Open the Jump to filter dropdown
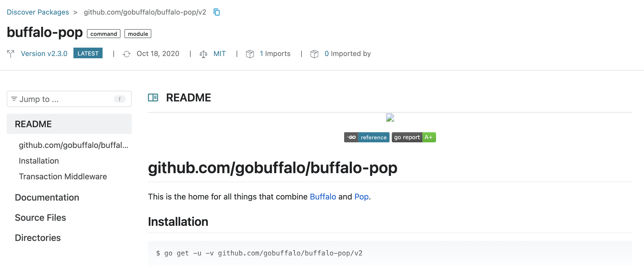 tap(69, 99)
